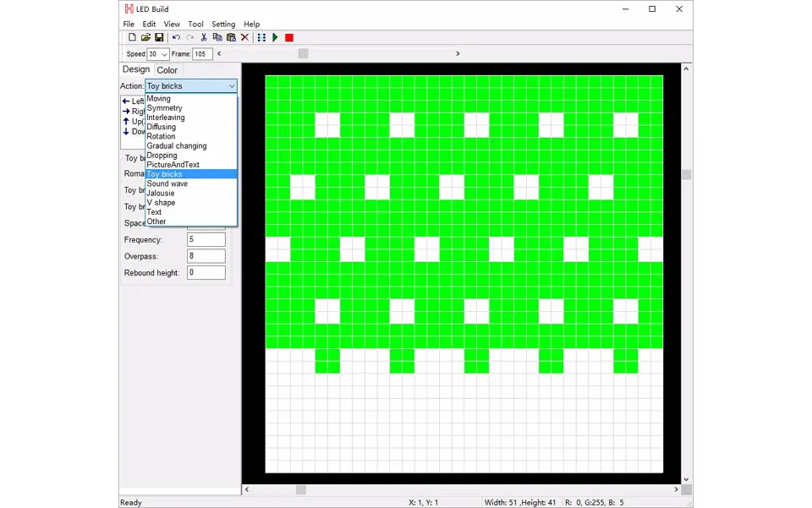Start playback with the green play button
Image resolution: width=812 pixels, height=508 pixels.
click(x=275, y=38)
